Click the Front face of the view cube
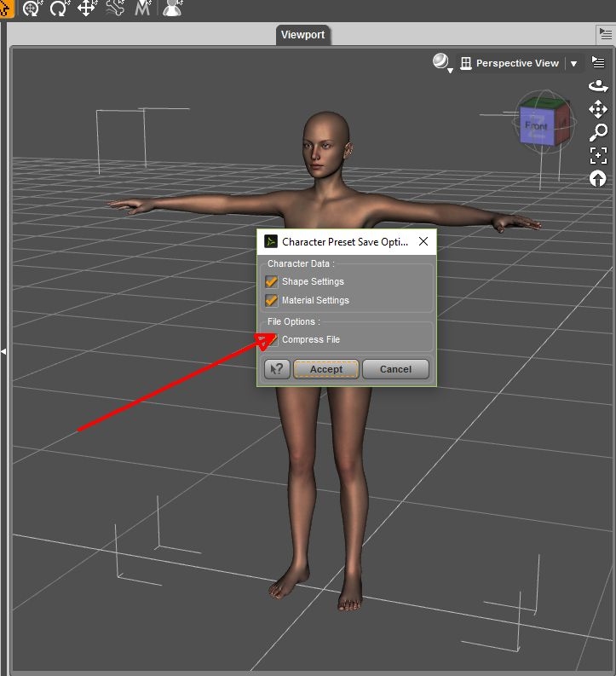This screenshot has width=616, height=676. pos(536,126)
